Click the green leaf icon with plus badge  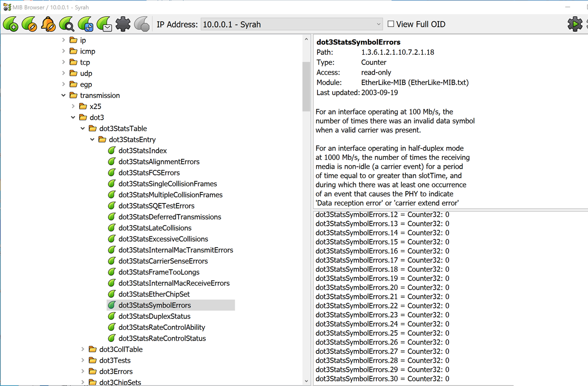tap(11, 24)
